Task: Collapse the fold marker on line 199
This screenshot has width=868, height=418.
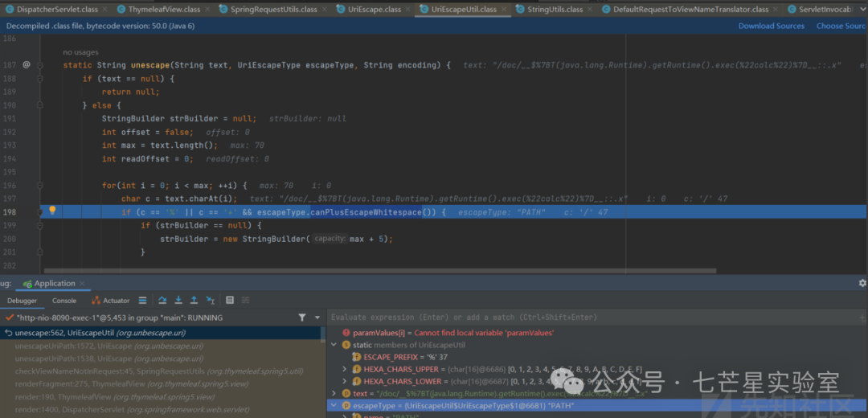Action: pyautogui.click(x=40, y=225)
